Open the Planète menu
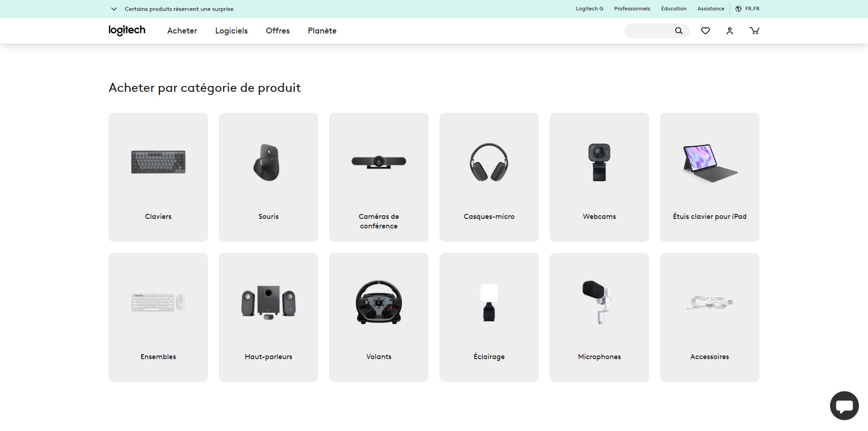Image resolution: width=868 pixels, height=431 pixels. [x=322, y=31]
